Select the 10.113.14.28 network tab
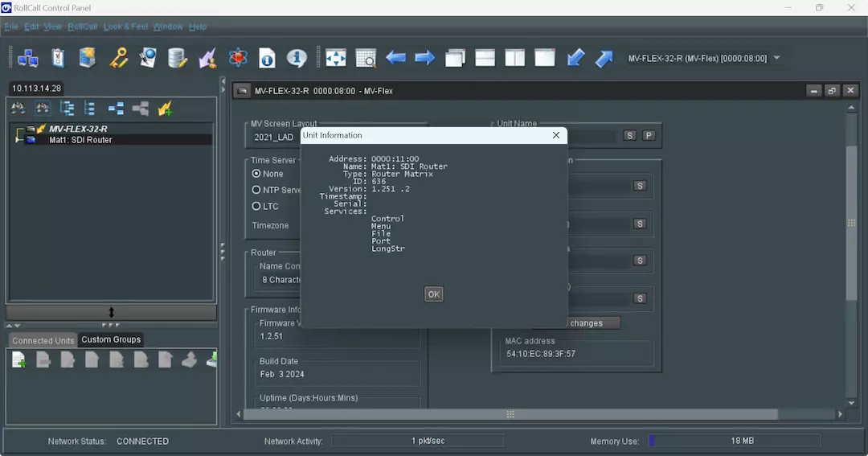868x456 pixels. point(36,88)
